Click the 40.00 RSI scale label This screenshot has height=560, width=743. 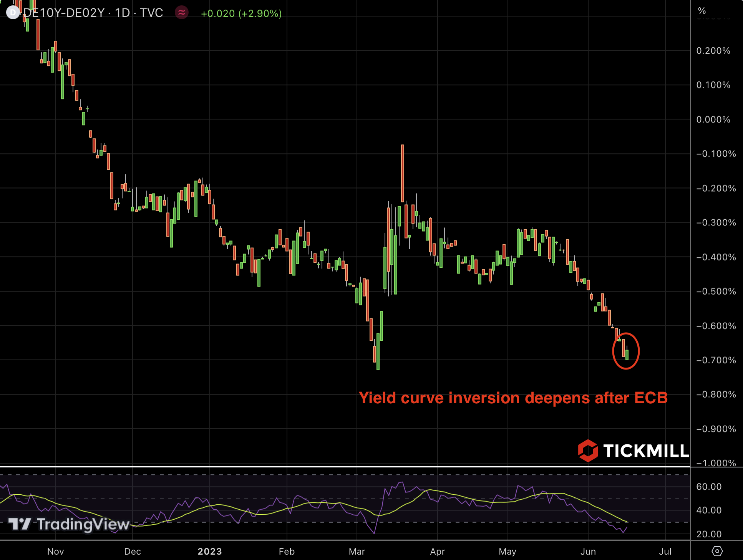709,510
